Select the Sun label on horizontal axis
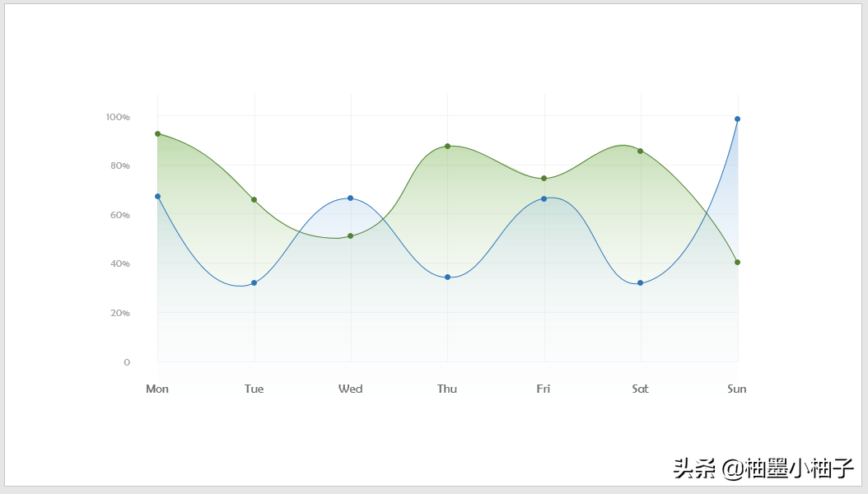The image size is (868, 494). click(x=737, y=389)
